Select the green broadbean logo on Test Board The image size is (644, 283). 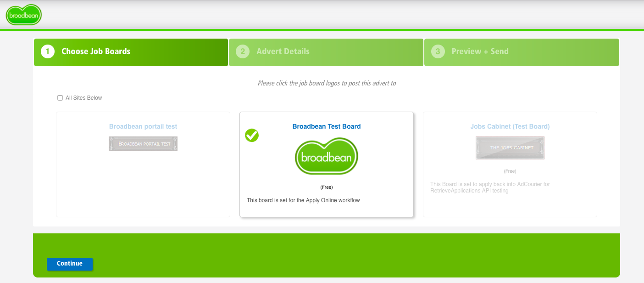pos(326,157)
